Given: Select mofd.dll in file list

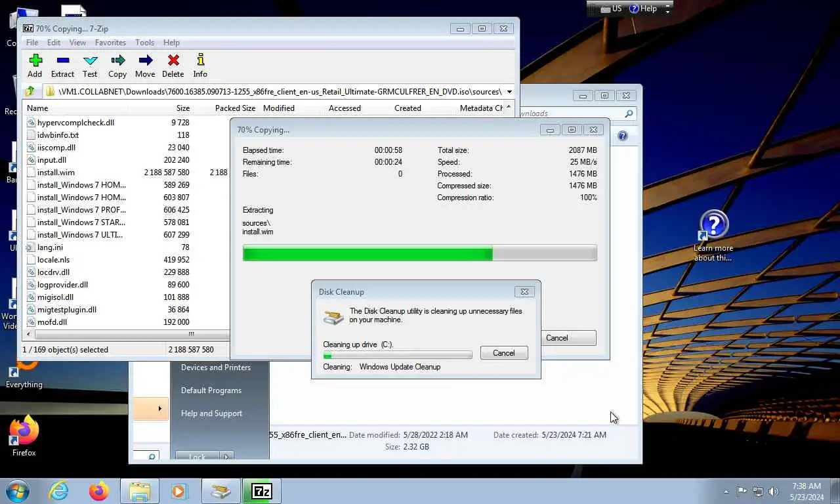Looking at the screenshot, I should pos(52,322).
